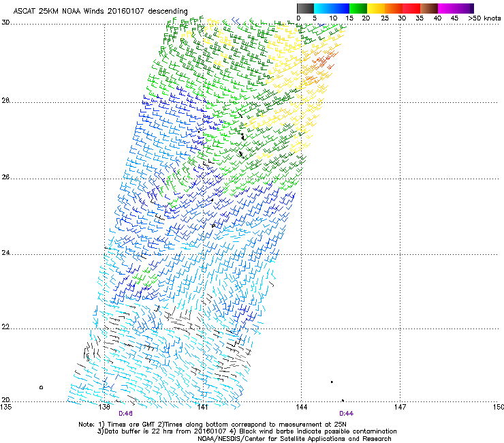
Task: Click the latitude label 26
Action: coord(5,177)
